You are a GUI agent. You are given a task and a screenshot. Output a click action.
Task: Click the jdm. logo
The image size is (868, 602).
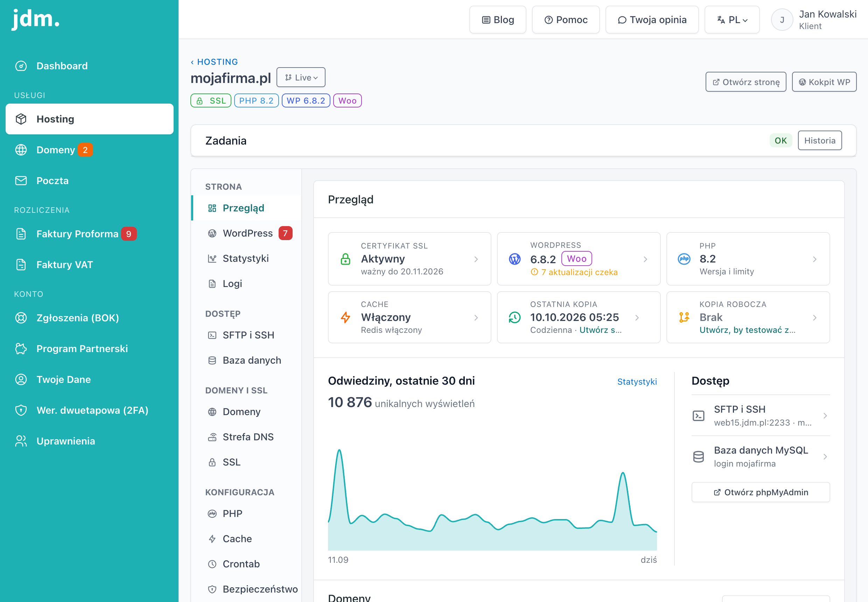click(x=36, y=19)
